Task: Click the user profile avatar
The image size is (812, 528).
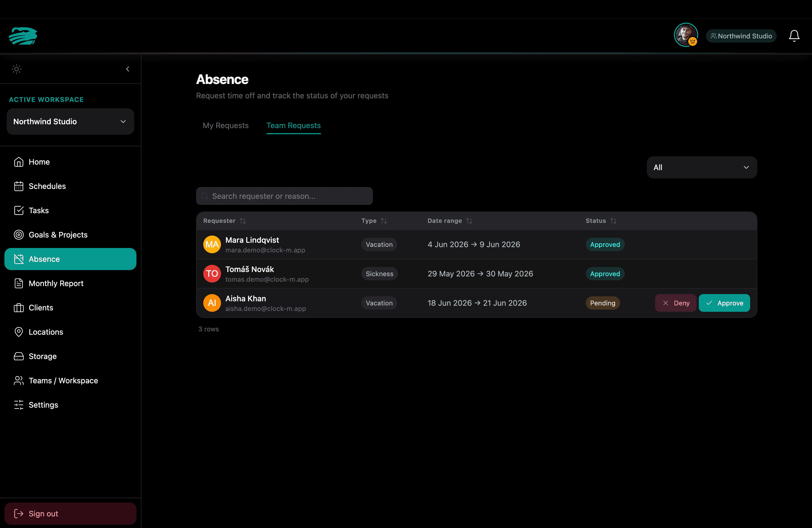Action: click(x=686, y=35)
